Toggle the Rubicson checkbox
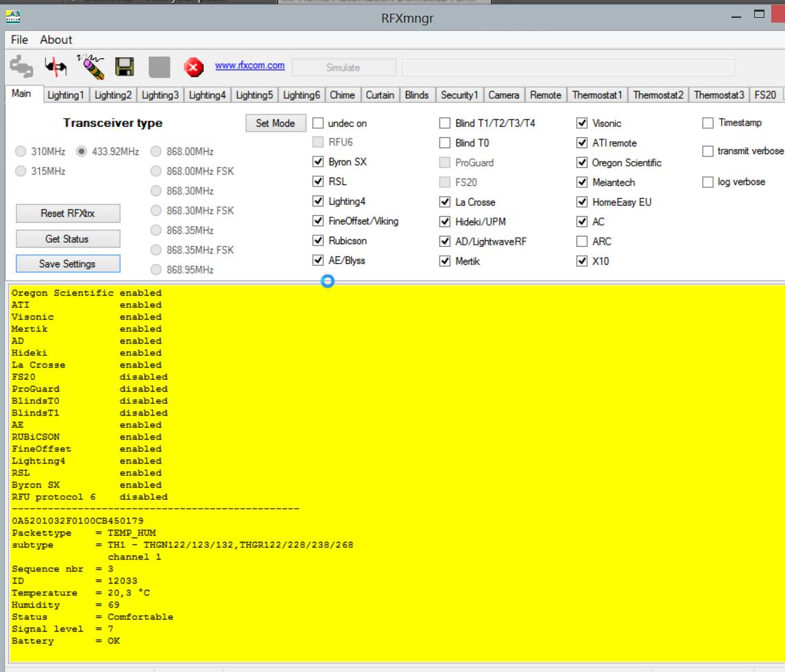This screenshot has height=672, width=785. tap(318, 241)
